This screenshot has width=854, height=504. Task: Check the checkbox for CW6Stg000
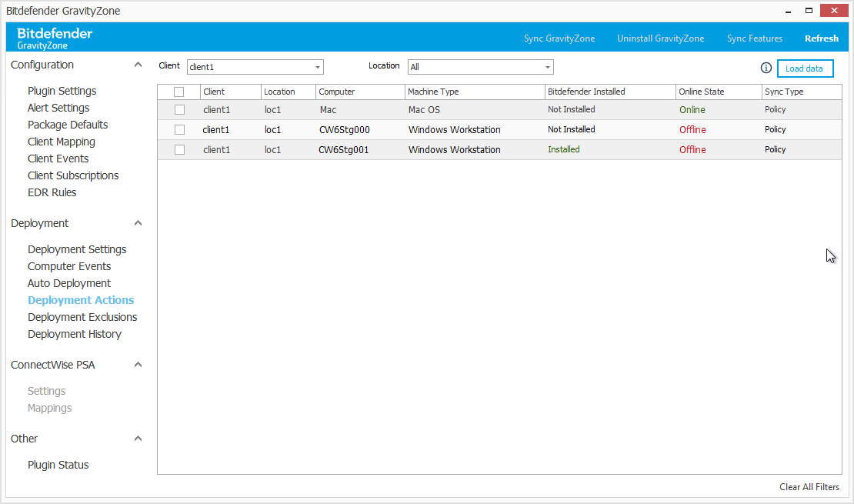point(179,129)
